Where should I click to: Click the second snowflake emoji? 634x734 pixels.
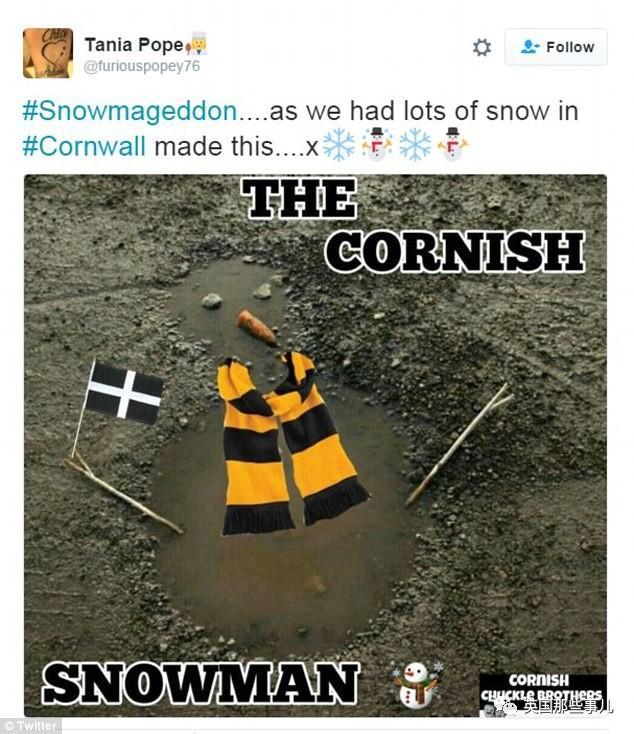[x=415, y=145]
